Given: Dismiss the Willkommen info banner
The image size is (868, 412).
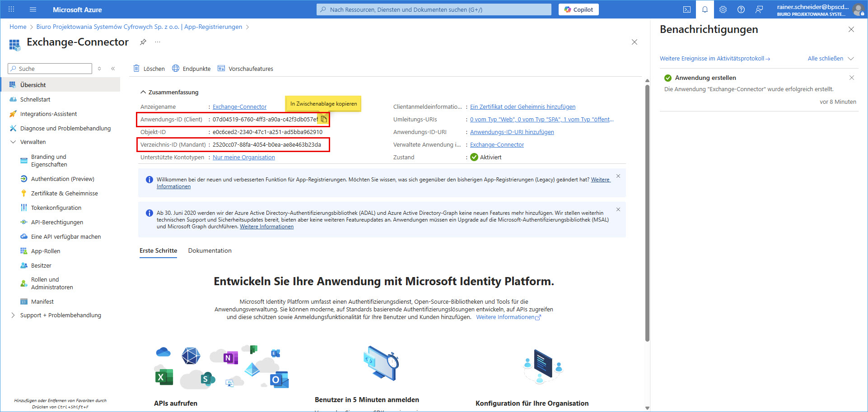Looking at the screenshot, I should [618, 176].
